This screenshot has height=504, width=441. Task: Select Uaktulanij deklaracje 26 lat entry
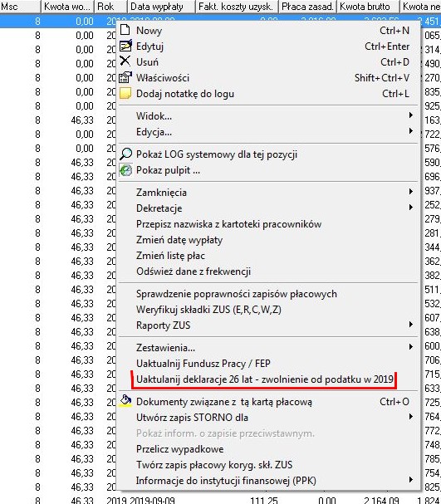pyautogui.click(x=265, y=379)
